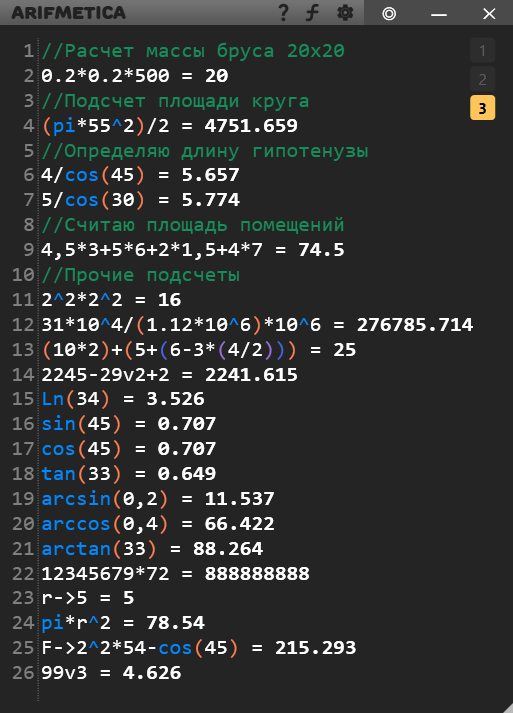Open the help question mark icon
Image resolution: width=513 pixels, height=713 pixels.
(283, 13)
